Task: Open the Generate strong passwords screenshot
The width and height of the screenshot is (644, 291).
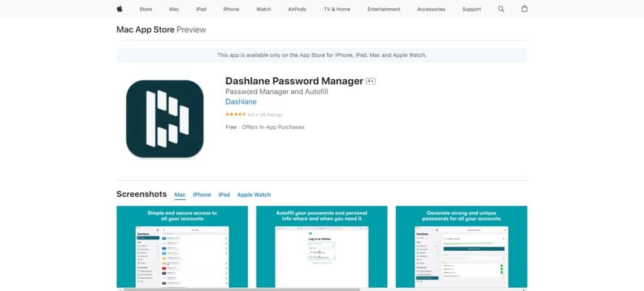Action: tap(461, 247)
